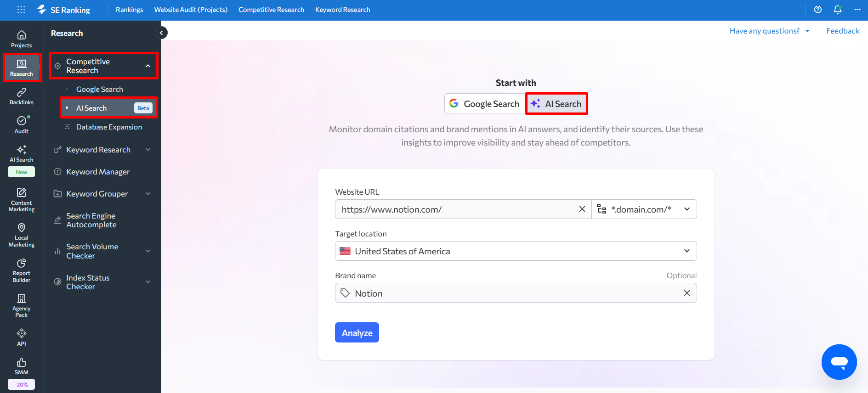868x393 pixels.
Task: Click the Keyword Manager icon in panel
Action: click(x=57, y=172)
